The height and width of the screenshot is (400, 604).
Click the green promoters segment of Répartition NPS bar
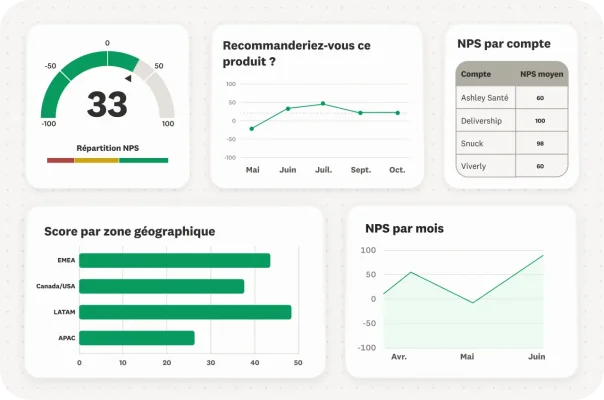tap(143, 160)
